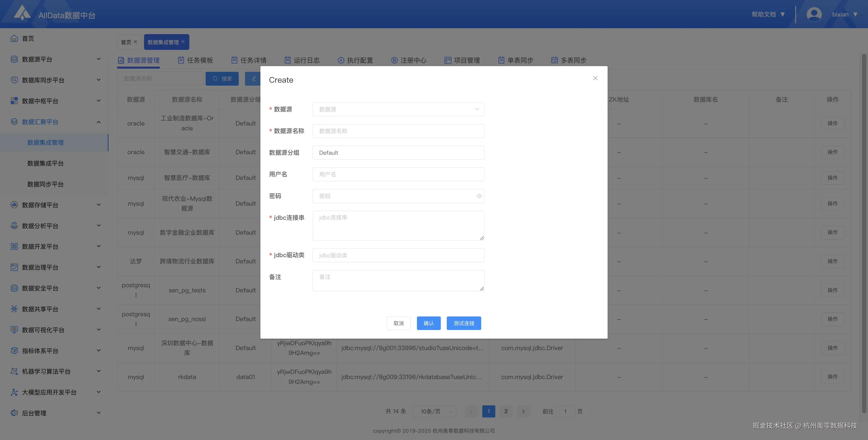This screenshot has height=440, width=868.
Task: Open the 帮助文档 menu
Action: point(764,14)
